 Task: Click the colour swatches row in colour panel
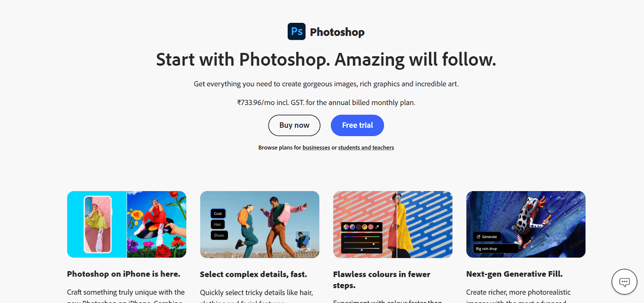(358, 227)
